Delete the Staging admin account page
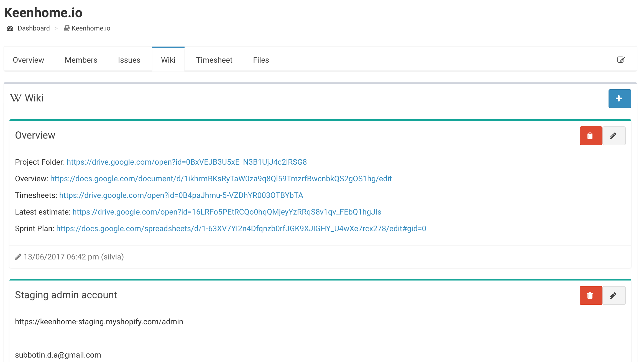The image size is (644, 362). pos(591,295)
